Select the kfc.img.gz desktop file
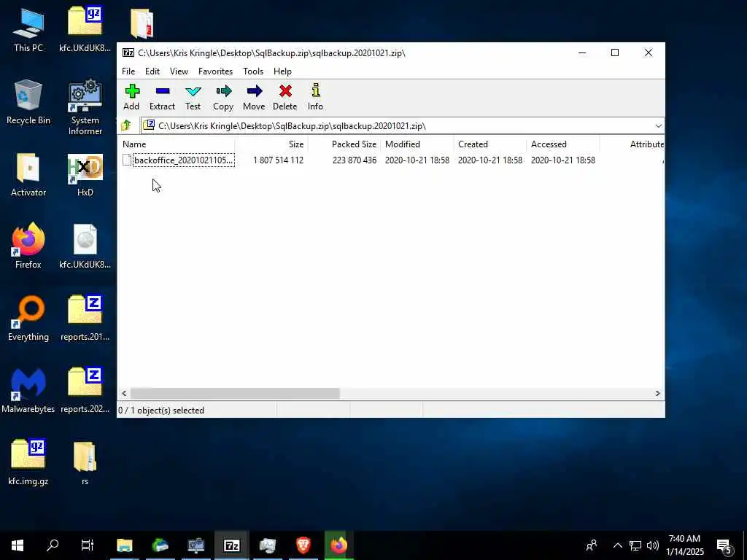Image resolution: width=747 pixels, height=560 pixels. click(28, 462)
